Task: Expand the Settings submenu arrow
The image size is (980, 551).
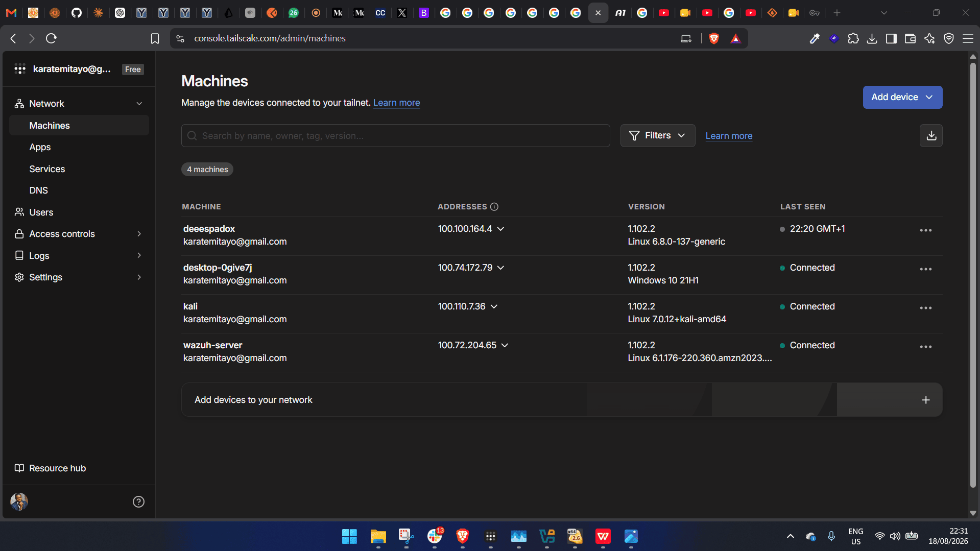Action: click(x=139, y=277)
